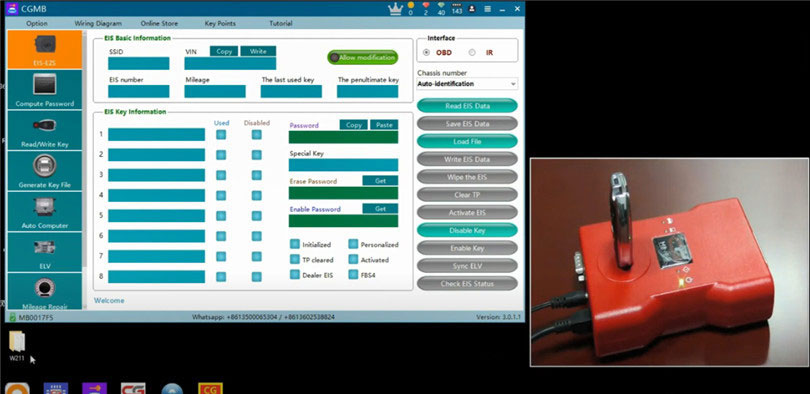Click the Erase Password Get button

pyautogui.click(x=380, y=181)
